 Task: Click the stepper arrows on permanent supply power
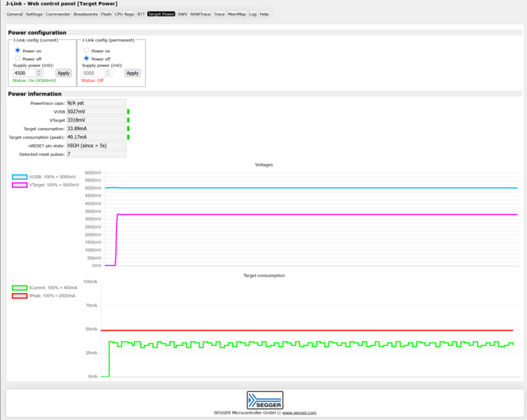(x=107, y=73)
